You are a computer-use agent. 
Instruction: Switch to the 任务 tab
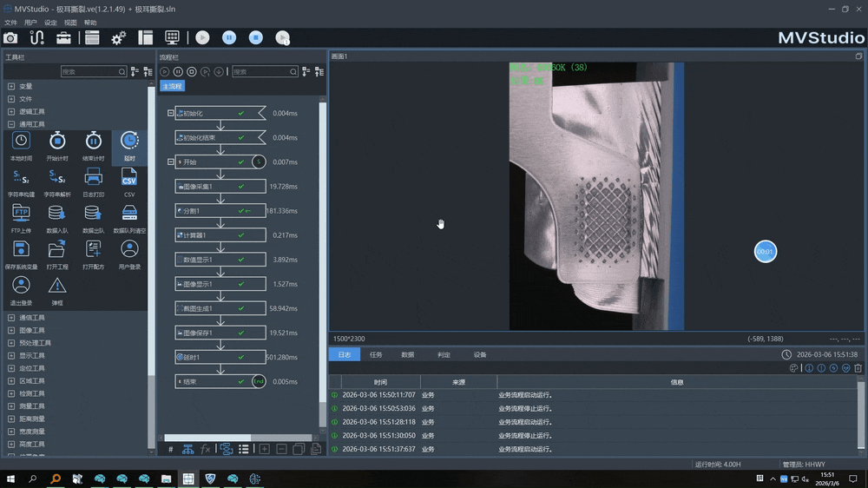[x=376, y=354]
